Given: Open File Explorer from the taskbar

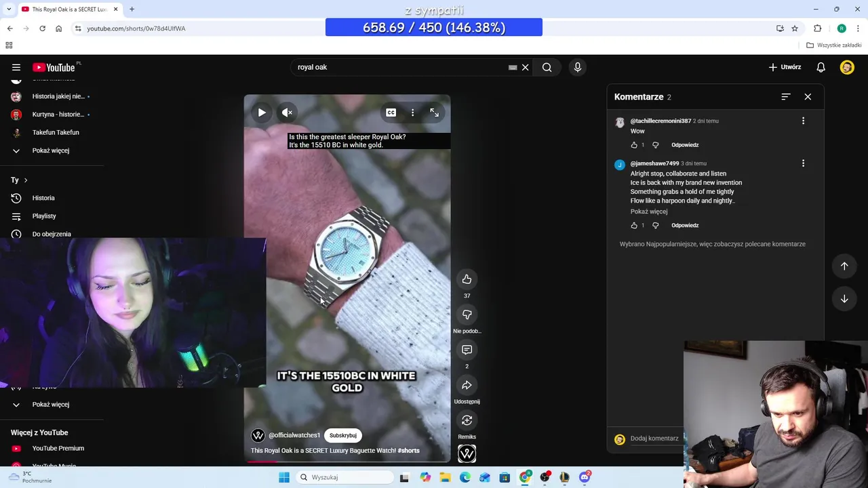Looking at the screenshot, I should (445, 477).
